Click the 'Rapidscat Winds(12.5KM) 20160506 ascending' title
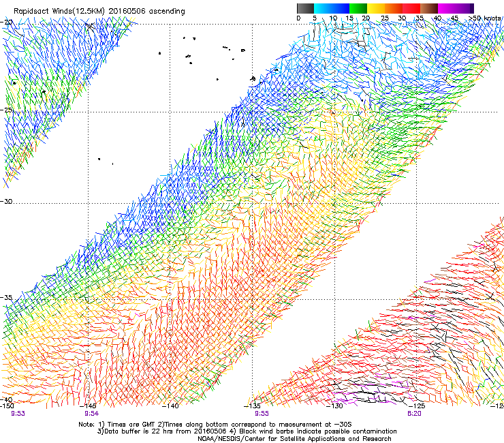Image resolution: width=504 pixels, height=443 pixels. pyautogui.click(x=99, y=12)
